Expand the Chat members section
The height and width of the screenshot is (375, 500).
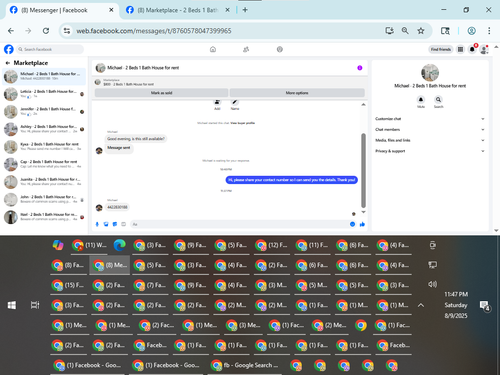[x=429, y=129]
